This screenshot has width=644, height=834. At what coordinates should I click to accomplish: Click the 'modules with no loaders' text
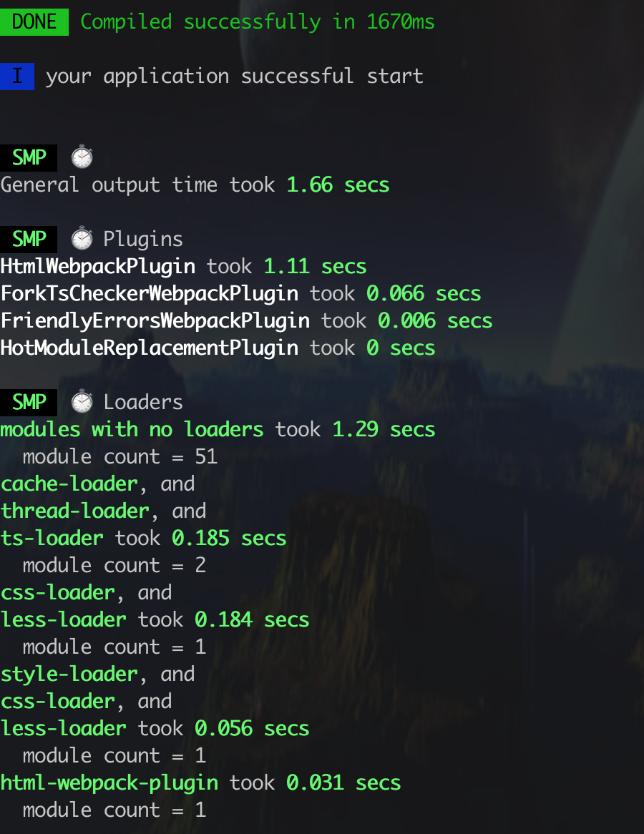click(132, 429)
